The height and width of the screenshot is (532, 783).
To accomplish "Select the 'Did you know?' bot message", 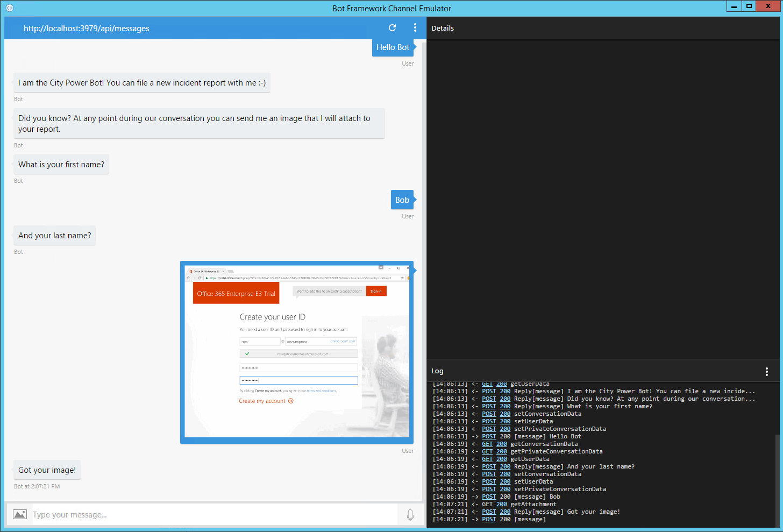I will tap(199, 124).
